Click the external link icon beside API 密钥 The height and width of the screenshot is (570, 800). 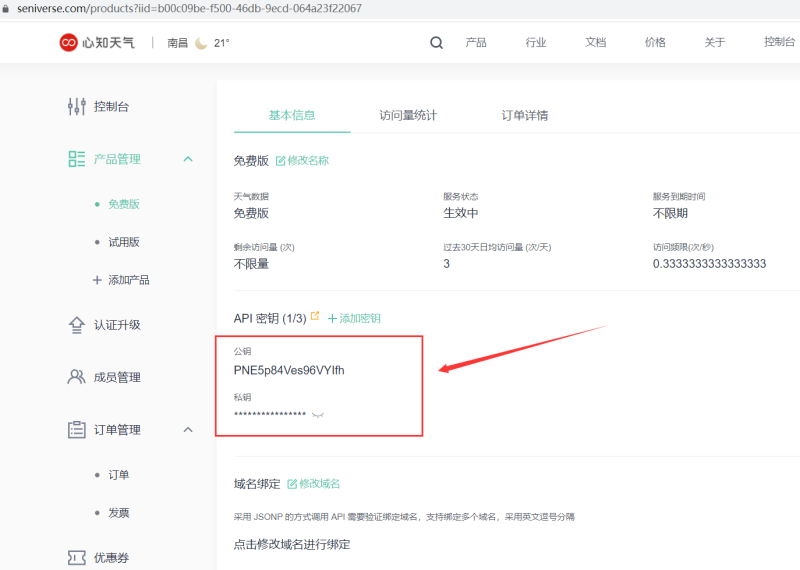pyautogui.click(x=316, y=317)
